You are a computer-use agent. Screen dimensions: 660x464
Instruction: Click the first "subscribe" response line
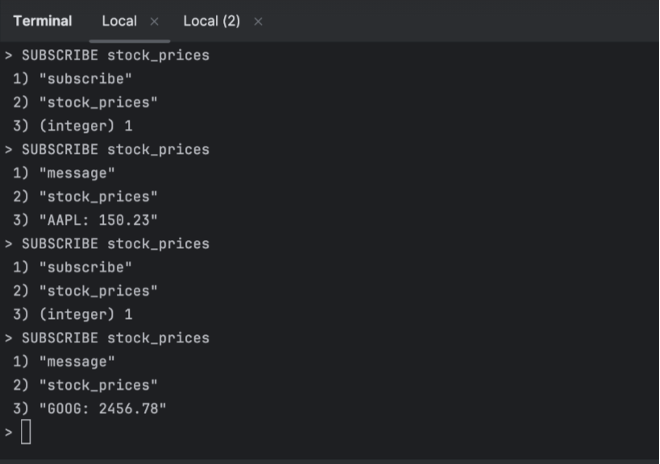[72, 79]
